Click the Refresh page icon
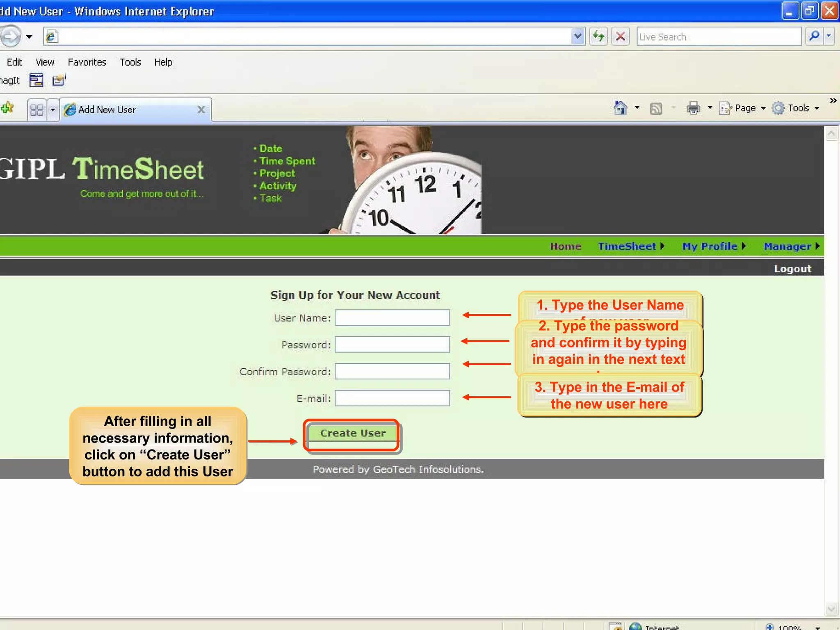 point(599,37)
